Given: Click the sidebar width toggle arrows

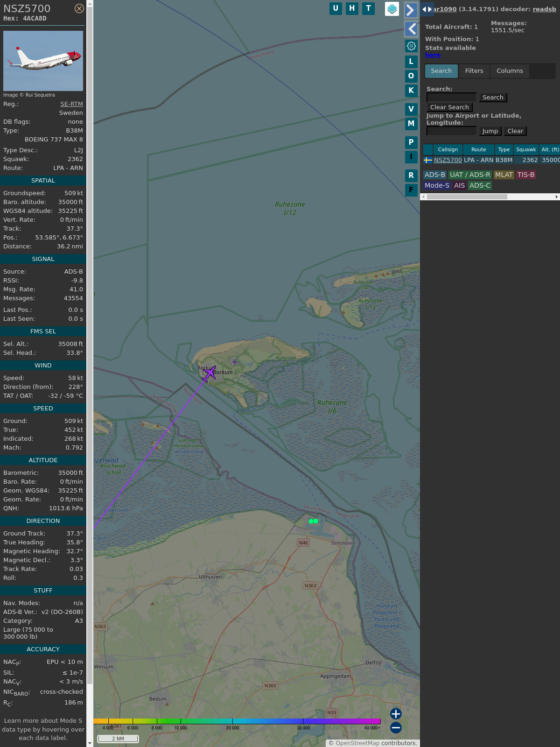Looking at the screenshot, I should point(427,9).
